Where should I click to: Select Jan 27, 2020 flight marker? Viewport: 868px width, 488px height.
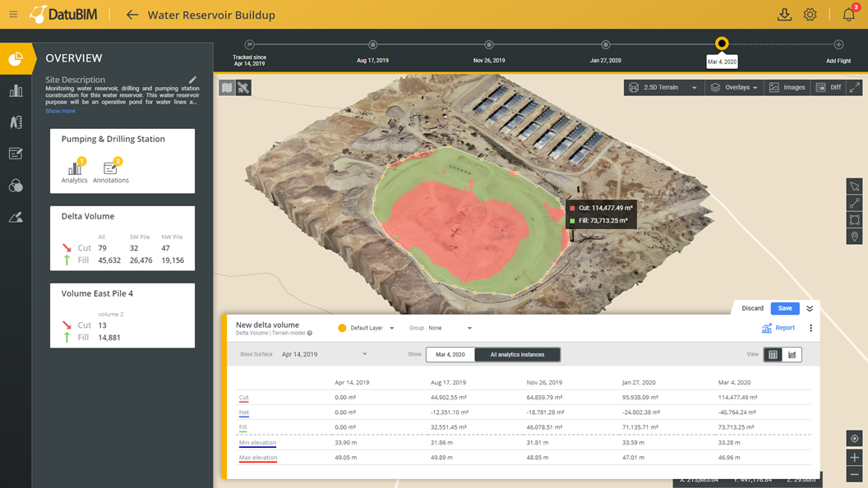(606, 44)
